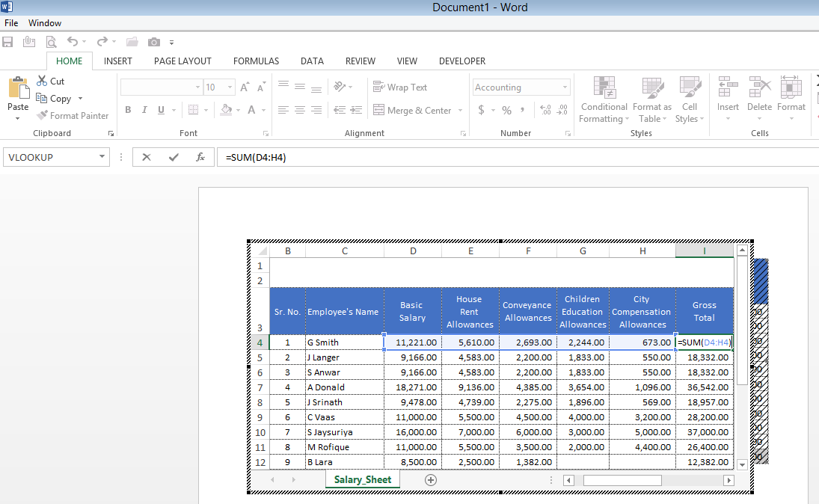The image size is (819, 504).
Task: Click the Undo arrow icon
Action: [73, 42]
